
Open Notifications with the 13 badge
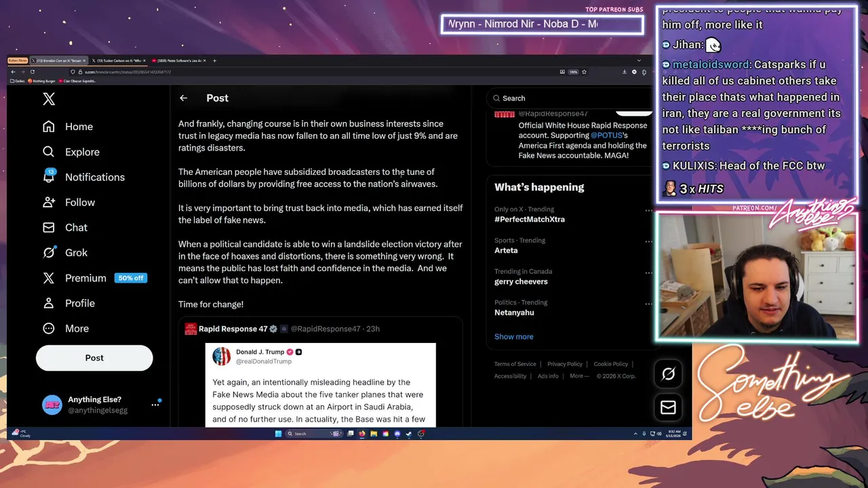pyautogui.click(x=83, y=177)
